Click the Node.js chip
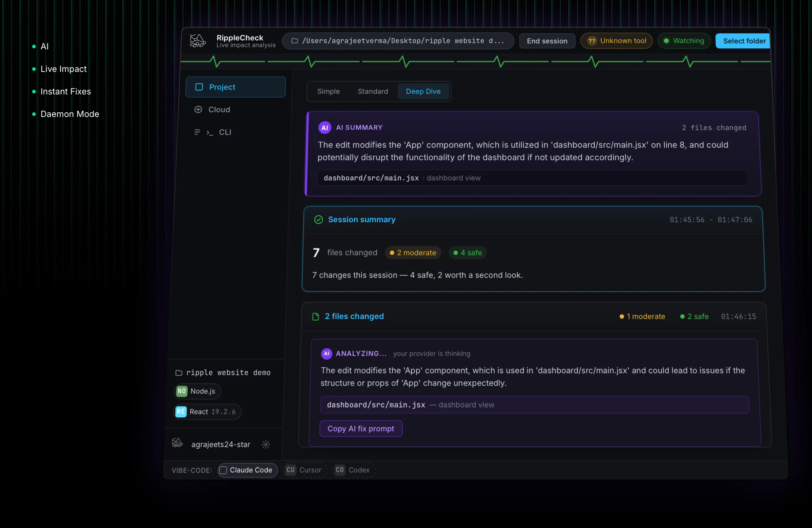The height and width of the screenshot is (528, 812). (197, 391)
